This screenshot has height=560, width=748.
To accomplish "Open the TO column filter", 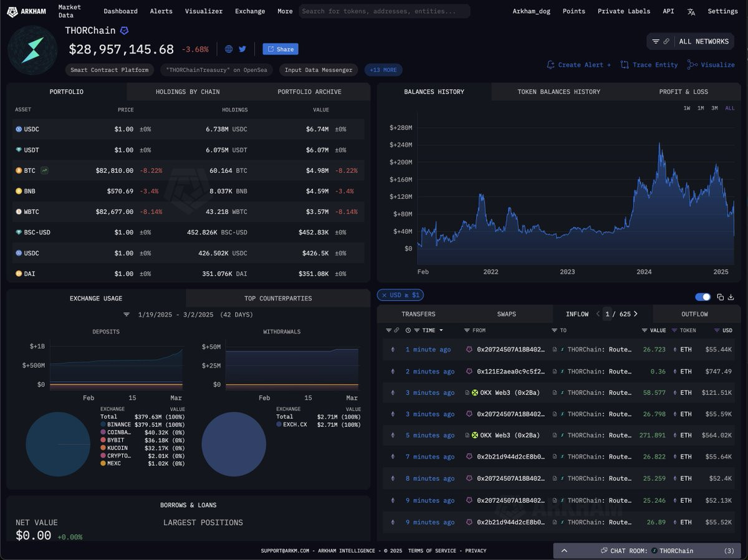I will (x=555, y=330).
